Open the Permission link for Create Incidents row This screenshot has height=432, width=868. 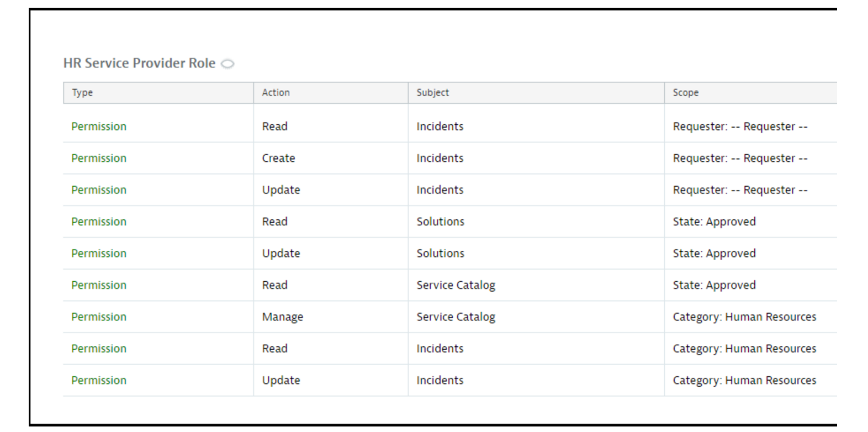pos(99,159)
